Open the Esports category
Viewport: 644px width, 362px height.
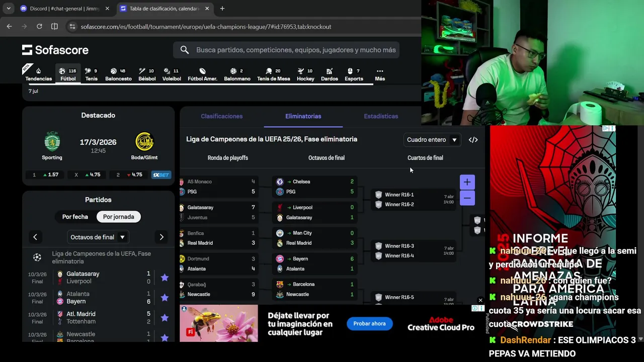click(x=354, y=74)
